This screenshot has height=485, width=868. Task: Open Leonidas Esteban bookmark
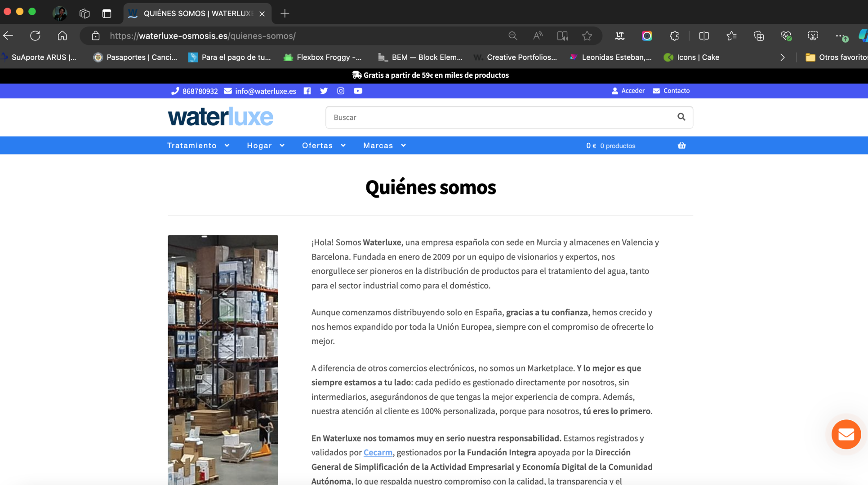click(x=610, y=57)
